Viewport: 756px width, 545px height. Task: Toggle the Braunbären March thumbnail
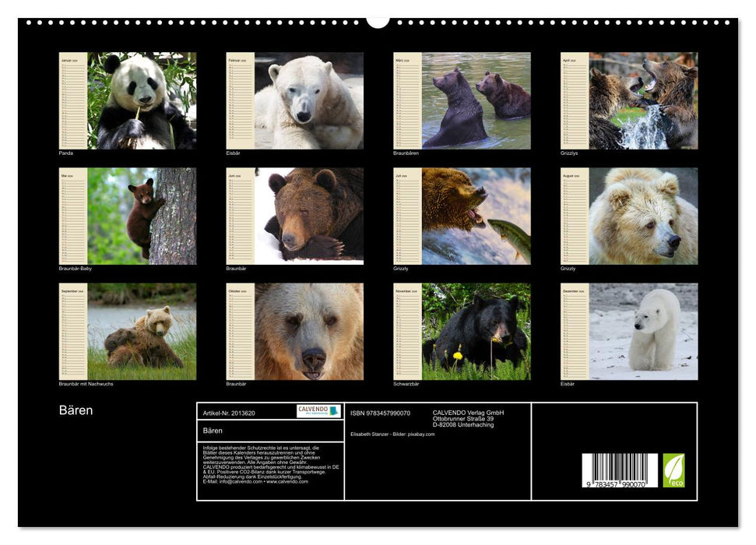click(x=475, y=101)
